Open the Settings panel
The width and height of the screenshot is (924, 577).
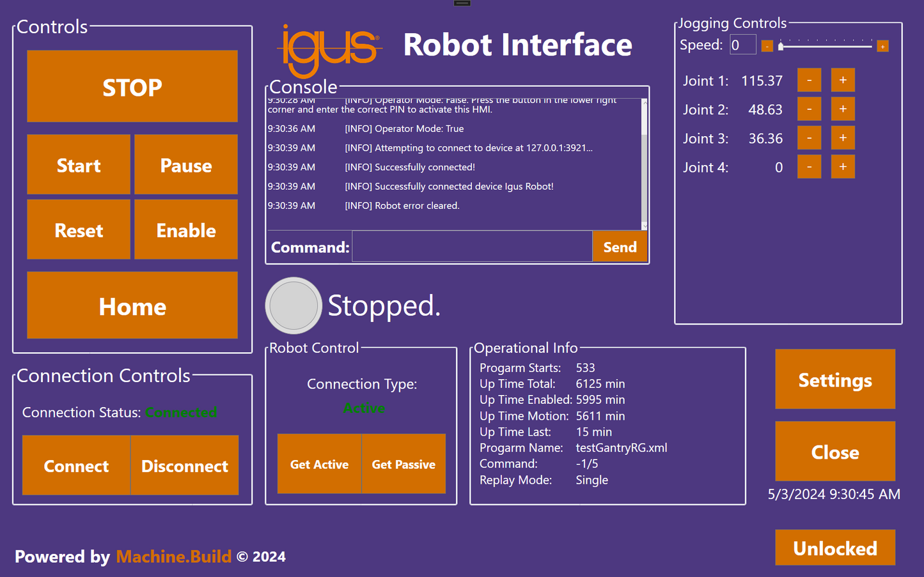coord(834,379)
